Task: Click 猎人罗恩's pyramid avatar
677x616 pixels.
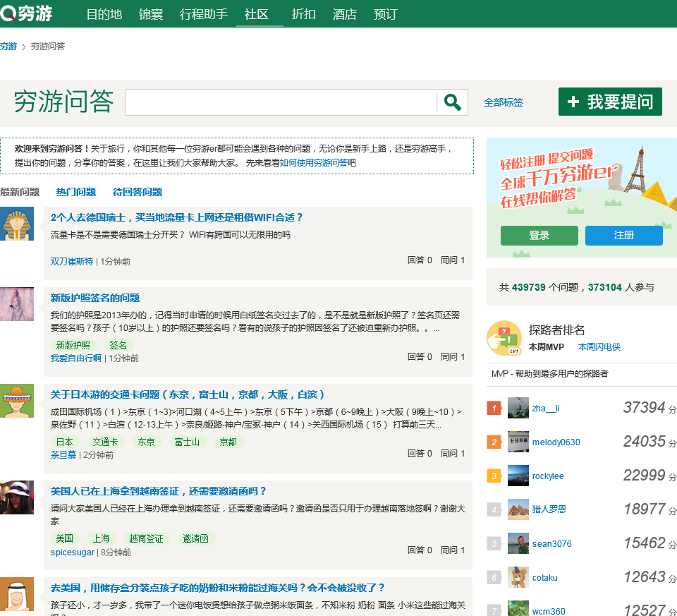Action: (518, 509)
